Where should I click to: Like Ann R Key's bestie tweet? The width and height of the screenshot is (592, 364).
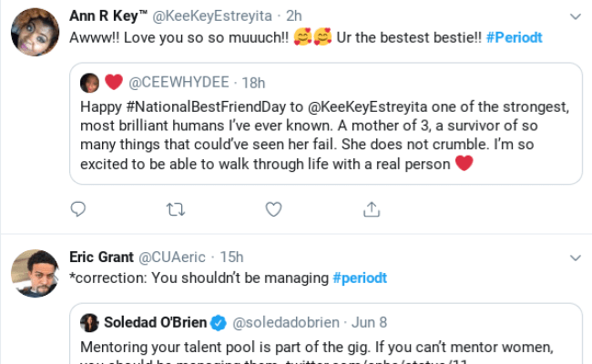click(273, 209)
